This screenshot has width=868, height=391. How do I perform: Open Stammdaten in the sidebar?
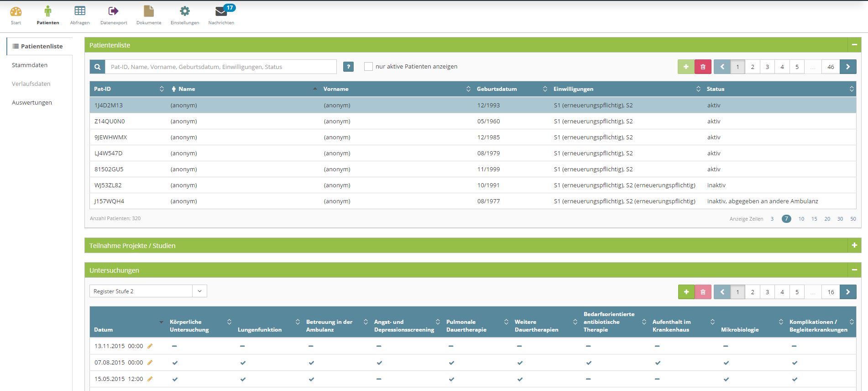(x=30, y=65)
